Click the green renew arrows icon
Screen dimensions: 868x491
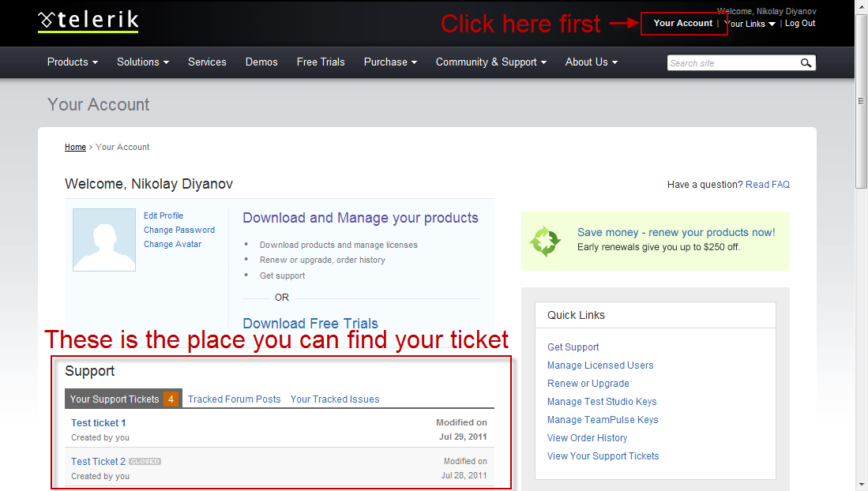[545, 242]
